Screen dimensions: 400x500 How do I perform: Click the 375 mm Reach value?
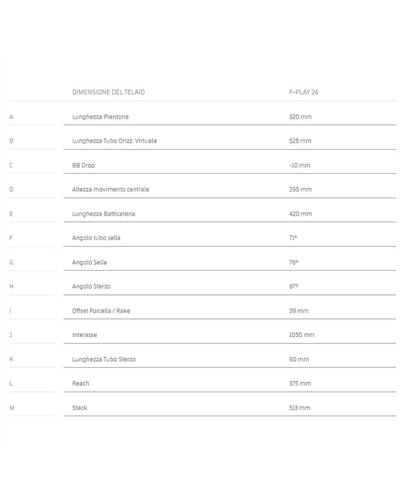click(x=300, y=383)
